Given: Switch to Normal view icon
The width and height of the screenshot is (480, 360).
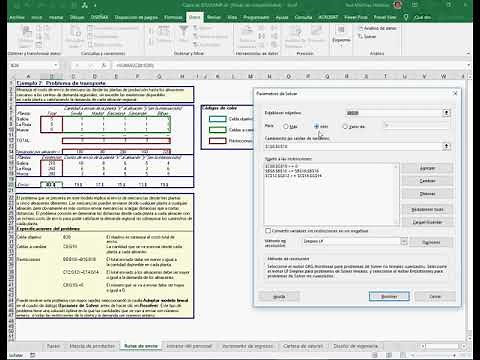Looking at the screenshot, I should coord(375,355).
